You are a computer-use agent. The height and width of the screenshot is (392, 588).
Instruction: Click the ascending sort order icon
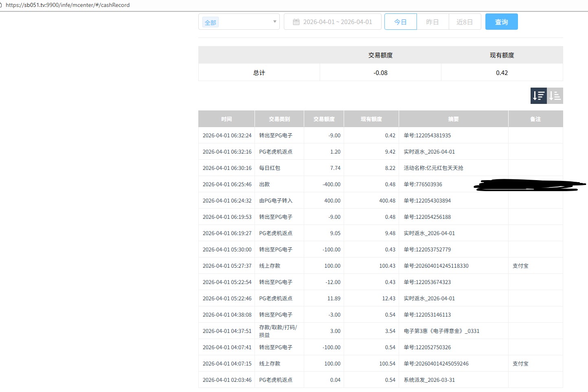[555, 96]
